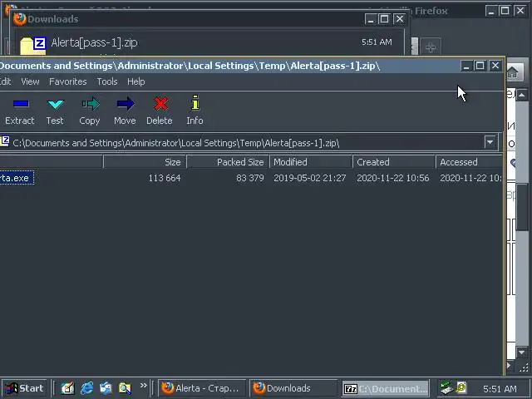Image resolution: width=532 pixels, height=399 pixels.
Task: Click the Firefox home icon behind the window
Action: (x=513, y=71)
